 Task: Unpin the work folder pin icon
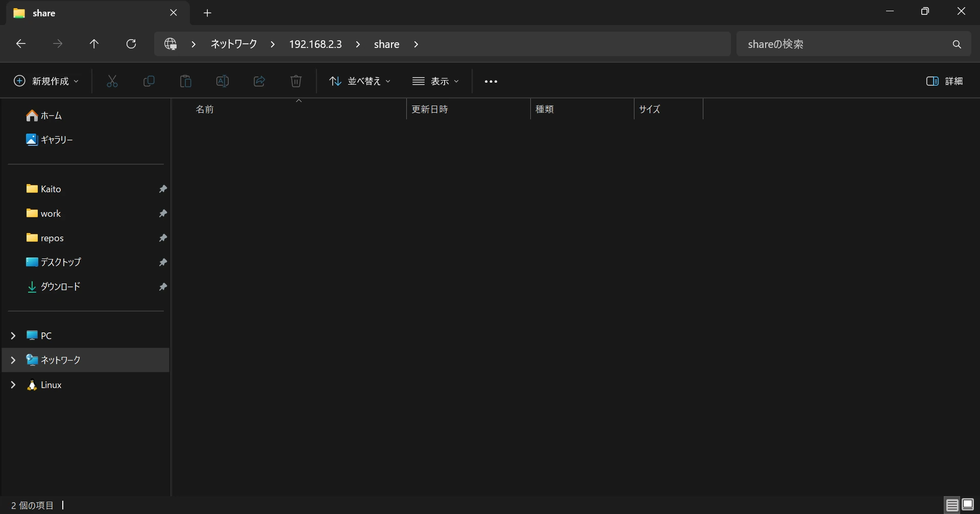(x=163, y=214)
